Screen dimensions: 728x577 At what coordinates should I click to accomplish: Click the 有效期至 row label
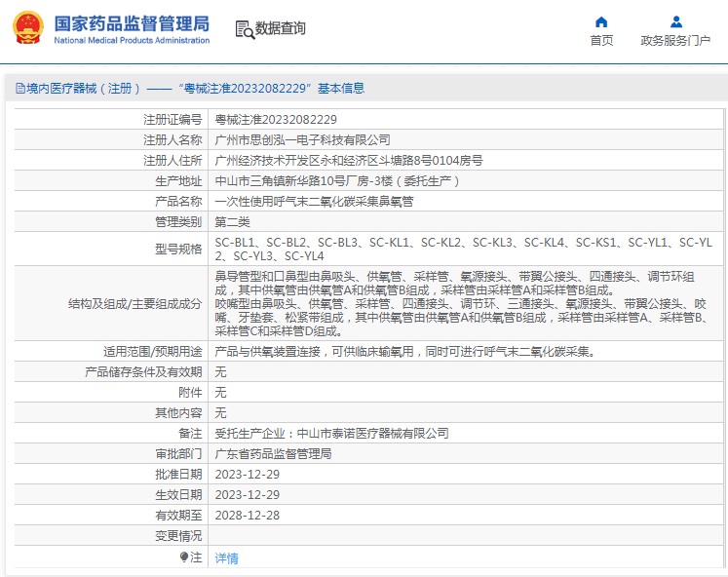pos(178,516)
